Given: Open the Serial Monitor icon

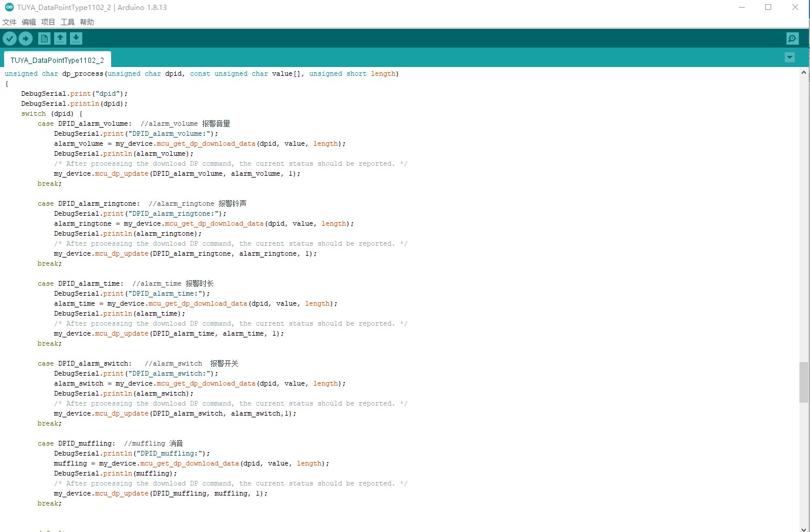Looking at the screenshot, I should click(x=792, y=39).
